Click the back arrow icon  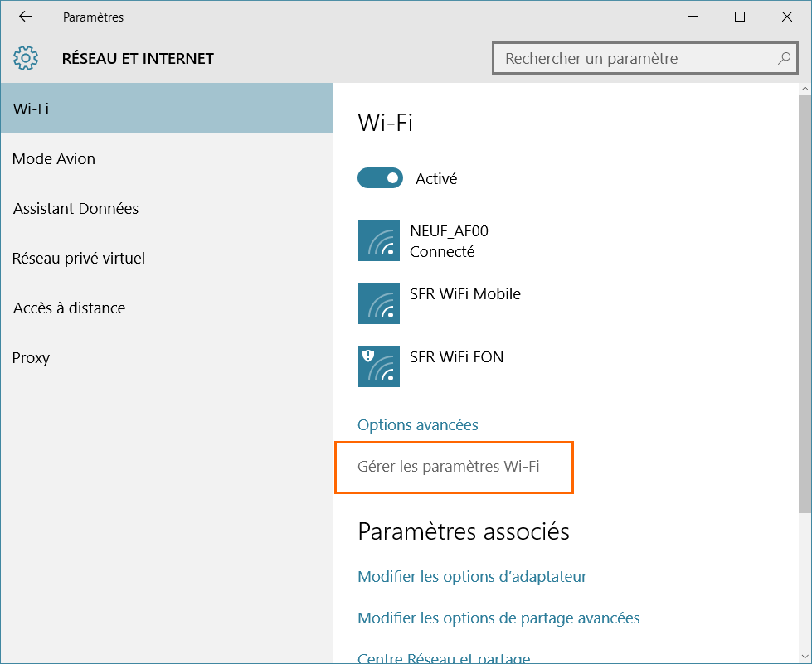(x=25, y=17)
